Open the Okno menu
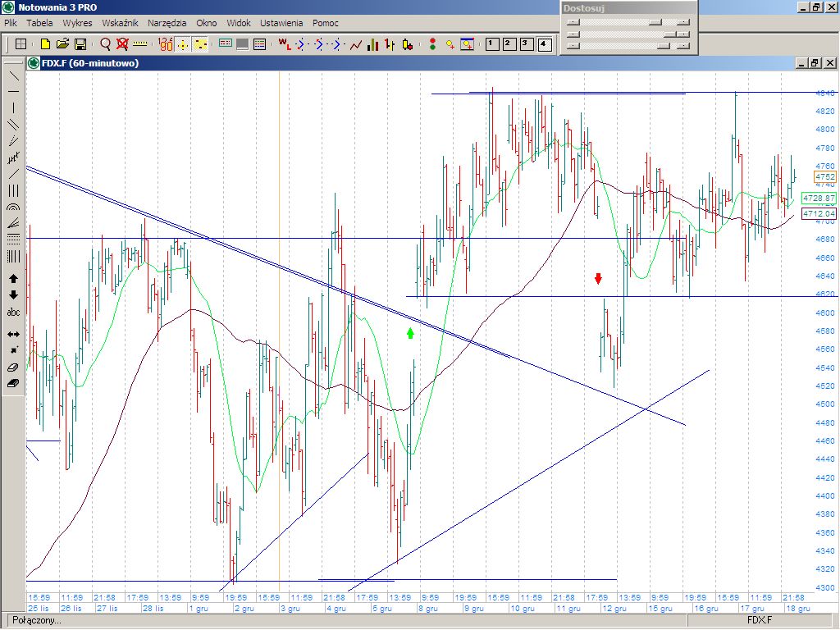 206,23
